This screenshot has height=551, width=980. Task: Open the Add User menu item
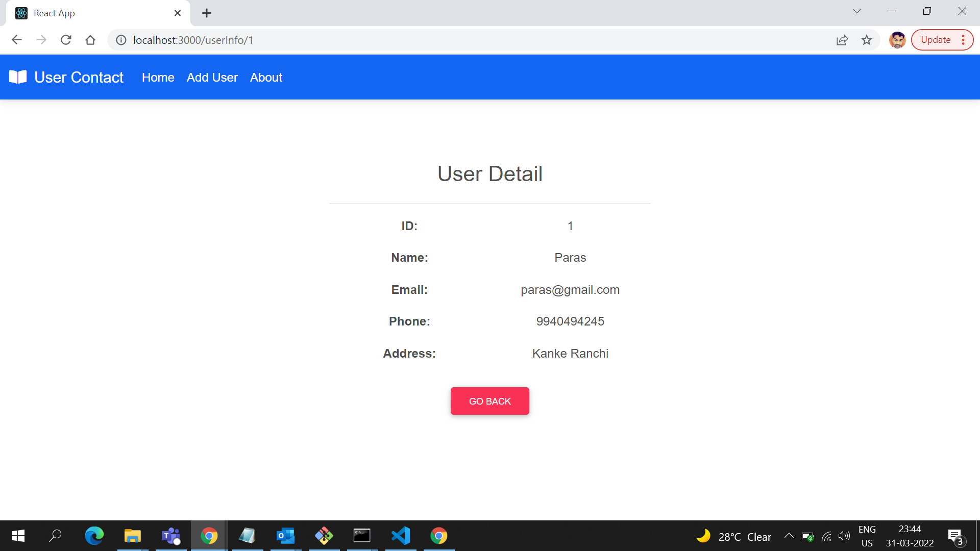tap(212, 78)
